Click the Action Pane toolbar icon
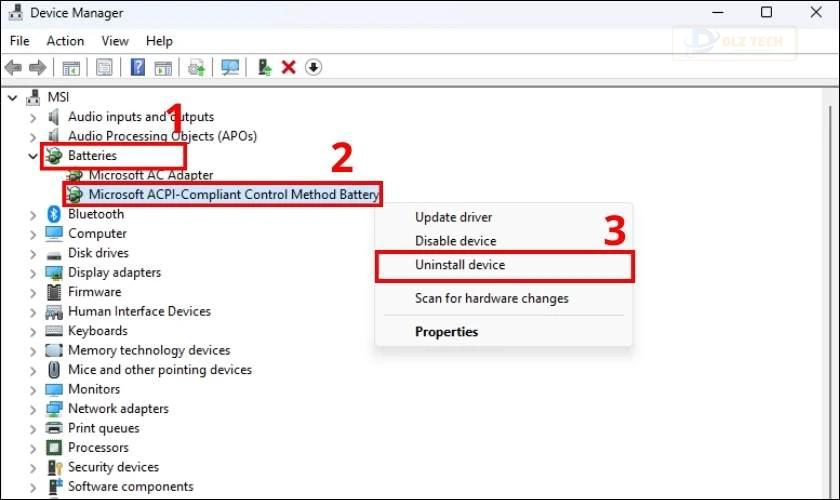840x500 pixels. point(163,68)
